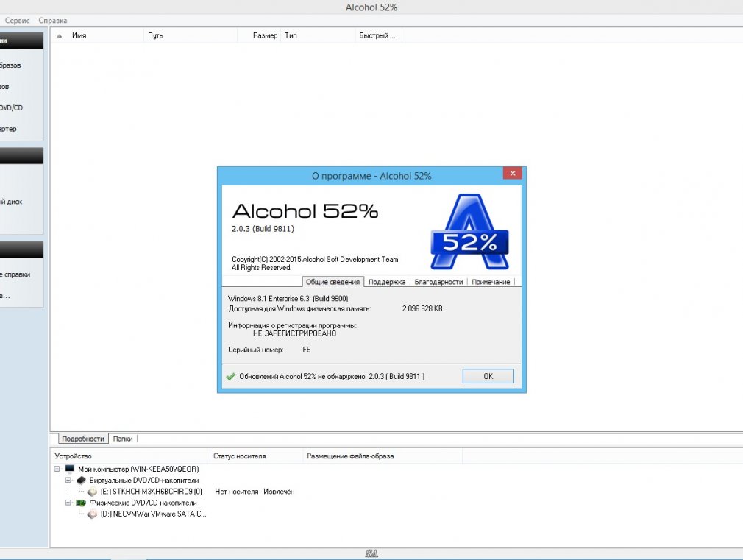
Task: Switch to Примечание tab
Action: click(x=491, y=282)
